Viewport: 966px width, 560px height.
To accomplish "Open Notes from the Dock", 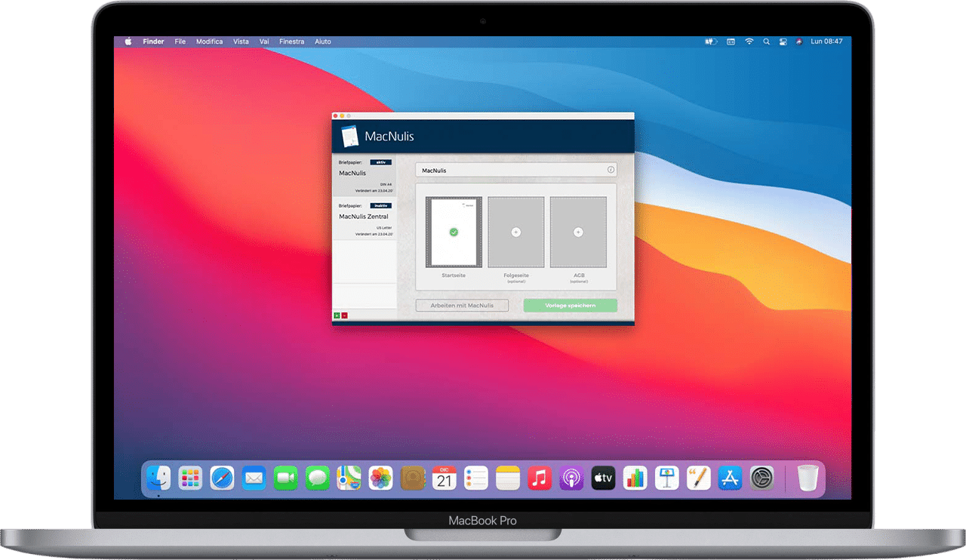I will pos(508,478).
